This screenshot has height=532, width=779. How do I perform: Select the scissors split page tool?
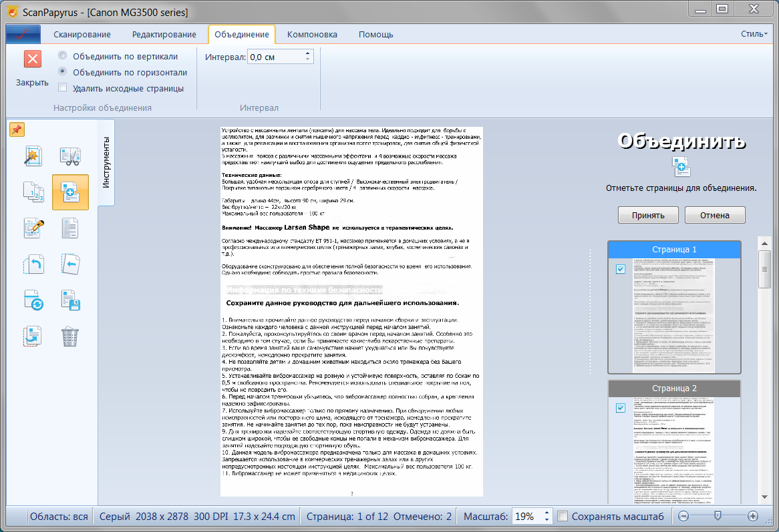click(x=70, y=156)
